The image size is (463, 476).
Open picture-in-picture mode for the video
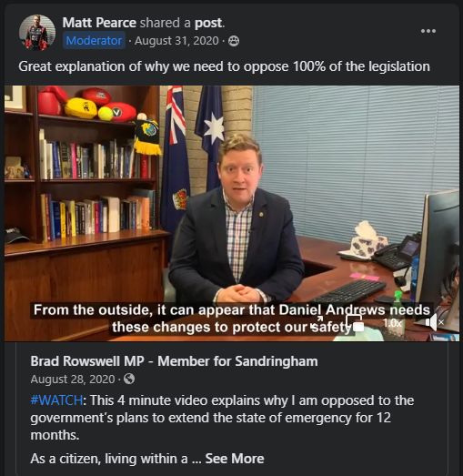pyautogui.click(x=355, y=323)
